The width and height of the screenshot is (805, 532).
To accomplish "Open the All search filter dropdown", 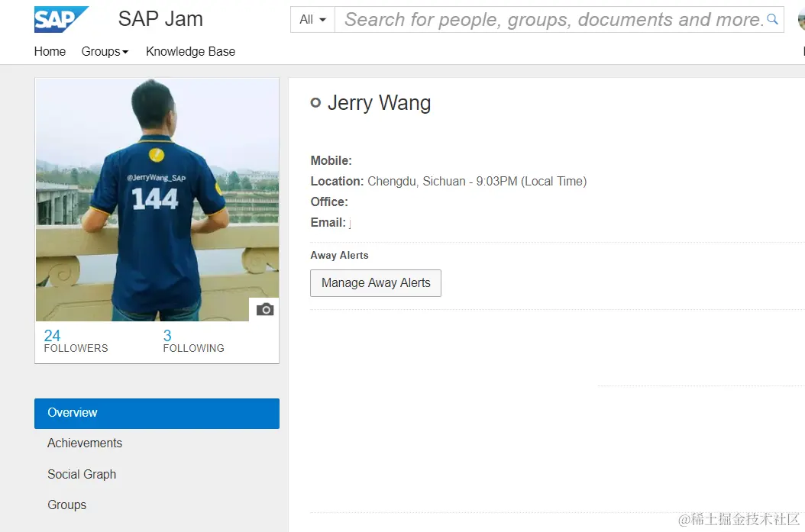I will click(x=312, y=20).
